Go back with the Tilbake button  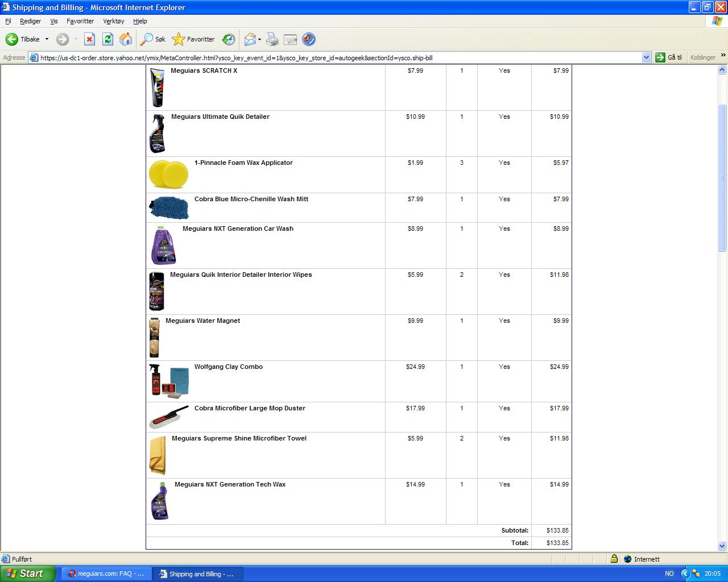(x=23, y=39)
